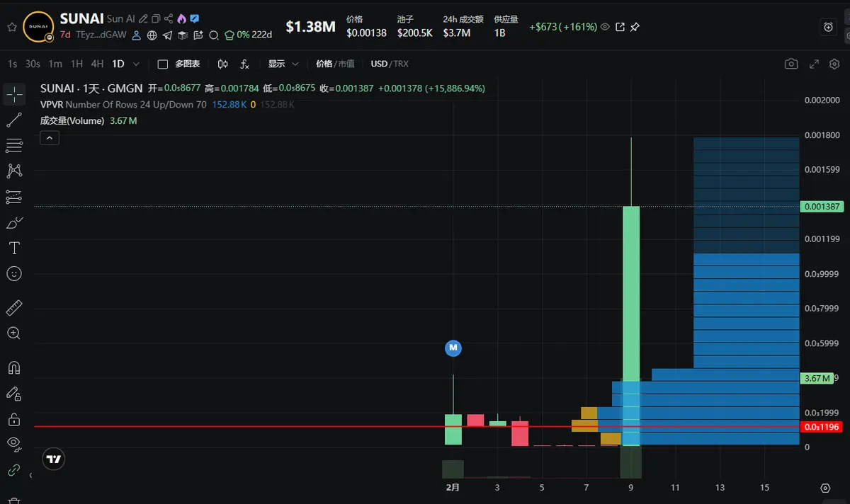Open the search magnifier icon in header
The image size is (850, 504).
click(x=214, y=35)
